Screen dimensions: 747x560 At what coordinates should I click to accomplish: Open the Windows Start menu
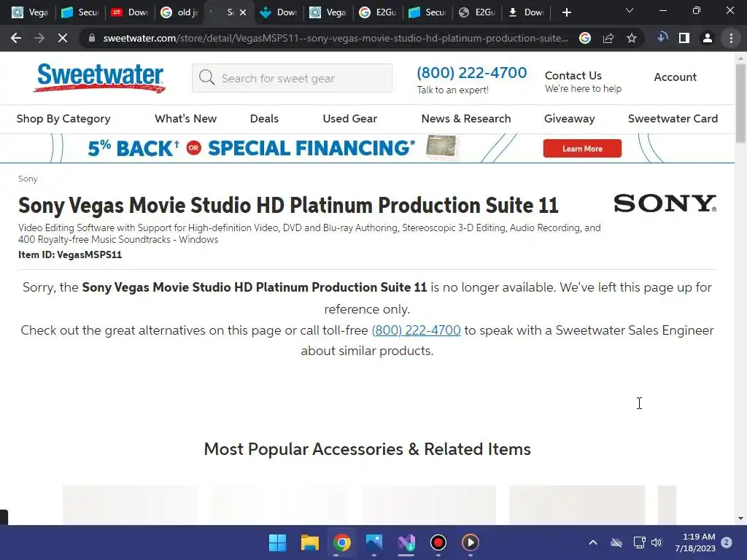coord(277,542)
